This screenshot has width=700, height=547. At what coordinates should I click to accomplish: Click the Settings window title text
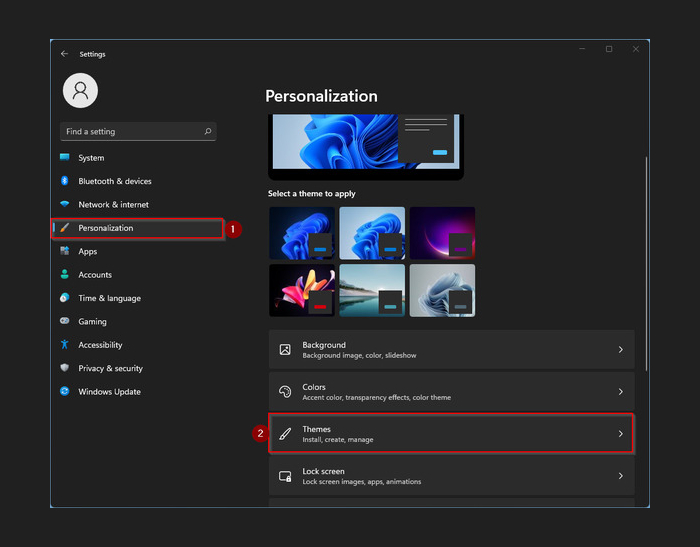click(x=92, y=54)
